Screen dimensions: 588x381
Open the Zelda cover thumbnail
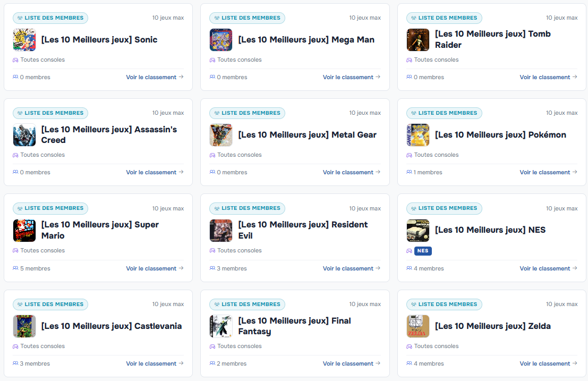tap(417, 326)
